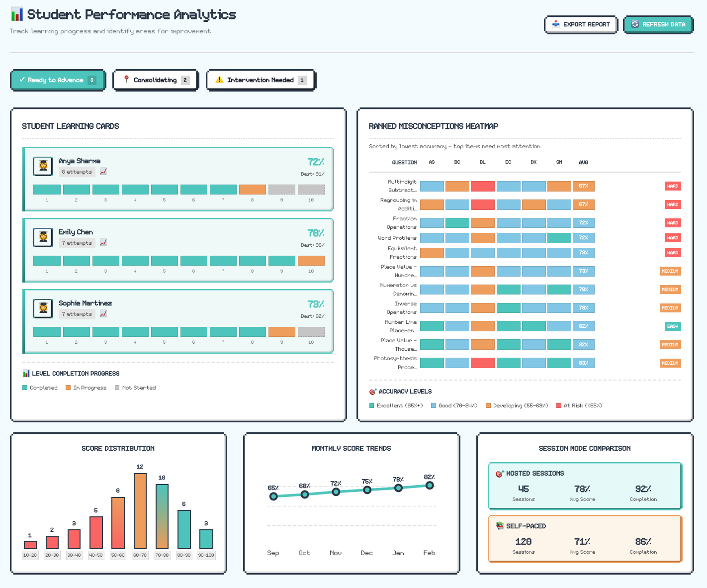Viewport: 707px width, 588px height.
Task: Click the warning icon on Intervention Needed
Action: [219, 80]
